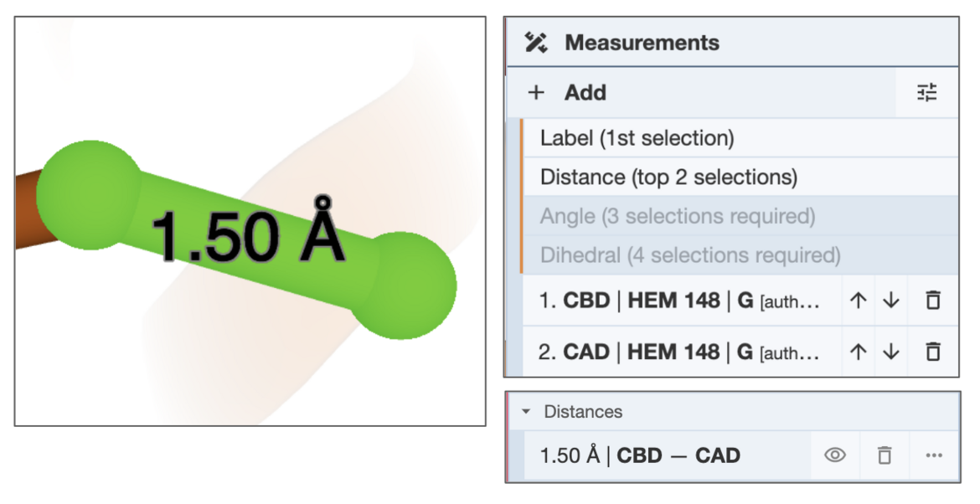
Task: Move CBD selection up with arrow
Action: (x=858, y=301)
